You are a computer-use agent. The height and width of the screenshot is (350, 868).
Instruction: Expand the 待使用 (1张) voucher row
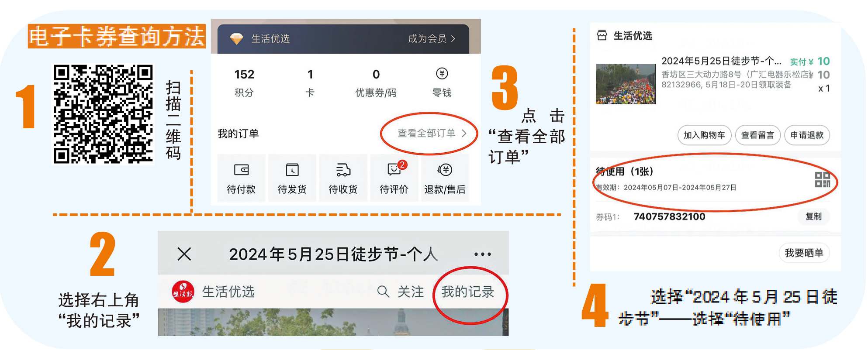tap(713, 179)
